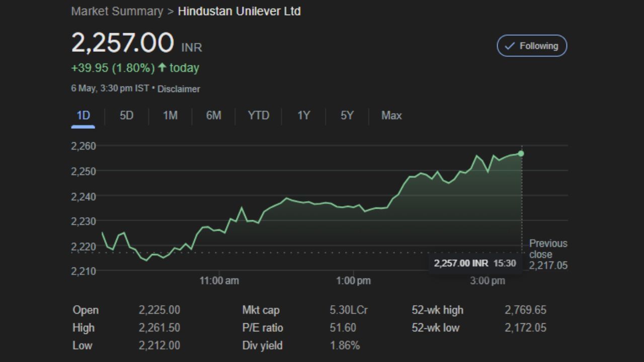
Task: Click the 11:00 am axis label
Action: point(219,281)
